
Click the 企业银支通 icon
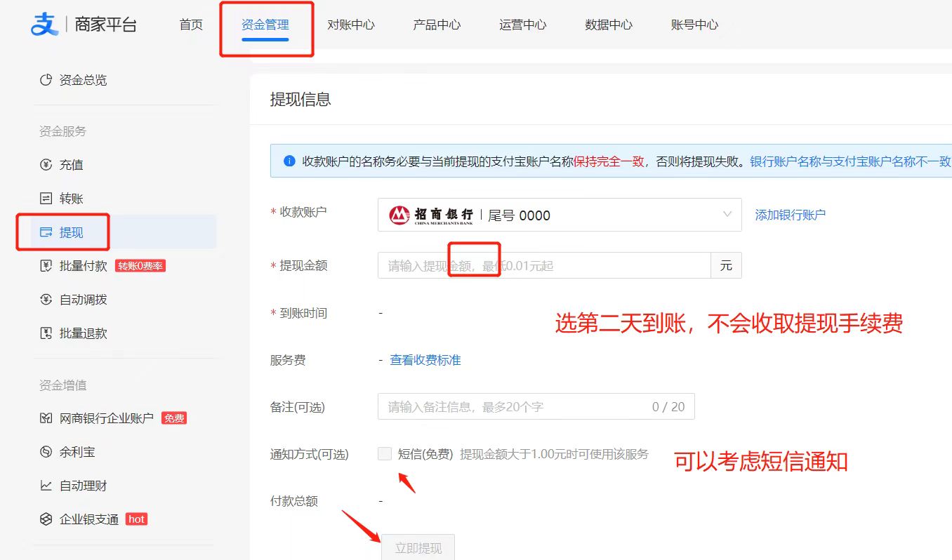click(46, 519)
